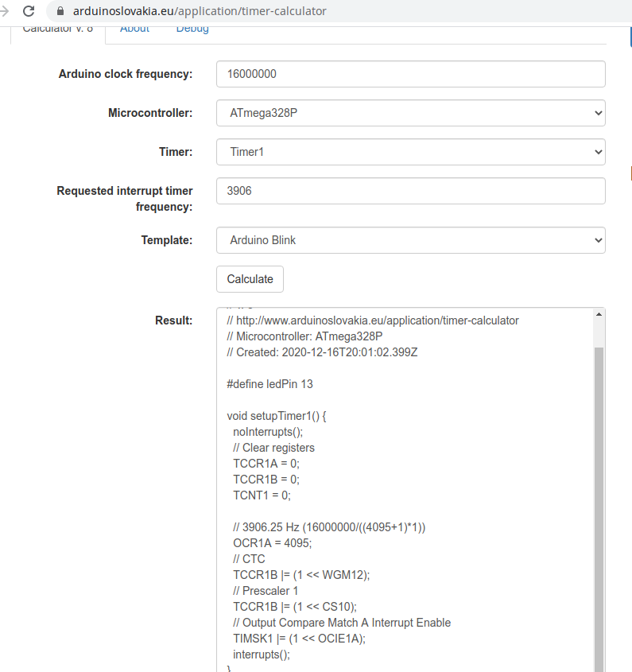Screen dimensions: 632x672
Task: Select the Calculator v. 8 tab
Action: 57,29
